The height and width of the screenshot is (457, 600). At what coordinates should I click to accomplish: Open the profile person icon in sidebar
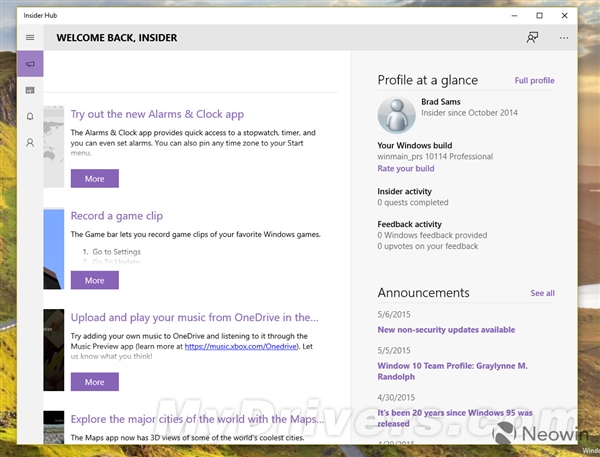point(30,142)
